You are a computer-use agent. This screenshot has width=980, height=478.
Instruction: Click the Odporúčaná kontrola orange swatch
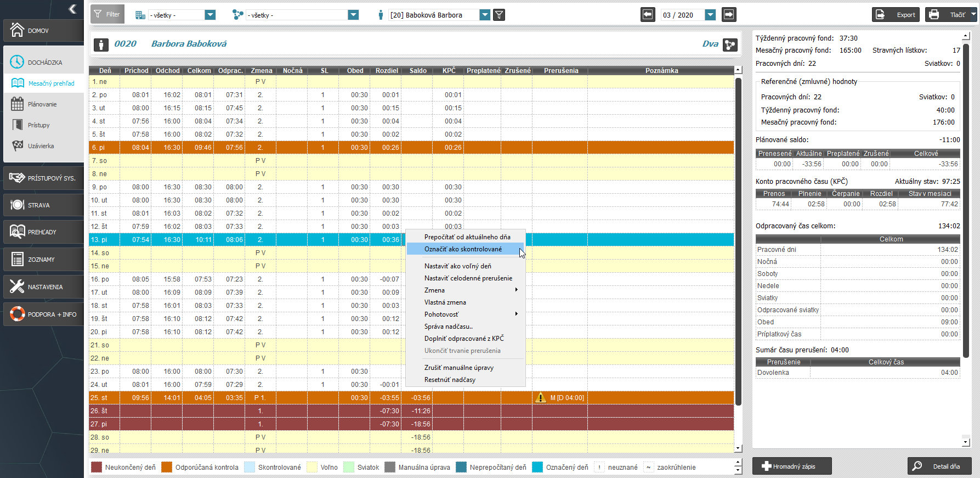click(x=167, y=467)
